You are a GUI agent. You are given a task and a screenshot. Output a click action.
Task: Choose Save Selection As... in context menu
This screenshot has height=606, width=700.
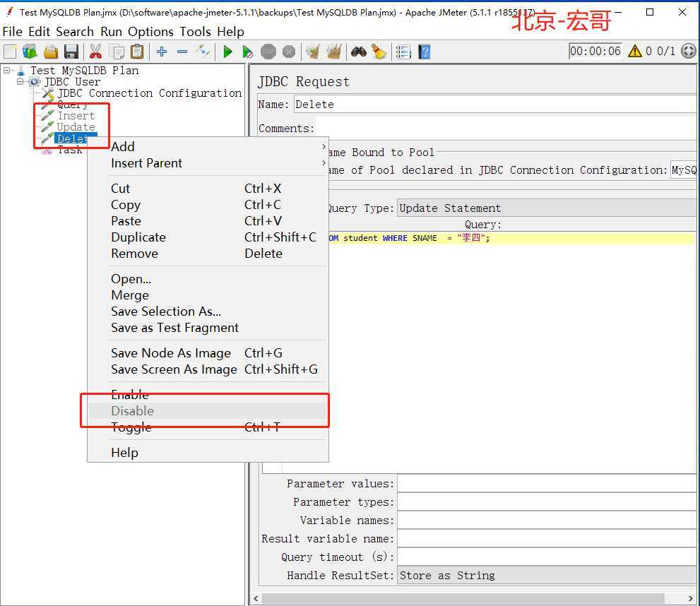pos(208,311)
